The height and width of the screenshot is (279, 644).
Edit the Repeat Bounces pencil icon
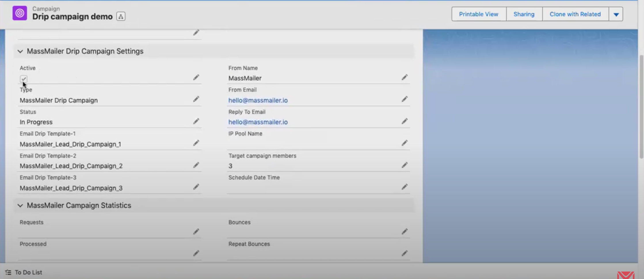[x=405, y=253]
